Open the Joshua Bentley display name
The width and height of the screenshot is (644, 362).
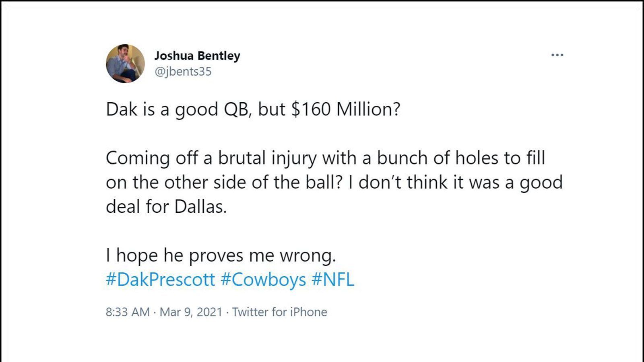click(x=197, y=56)
